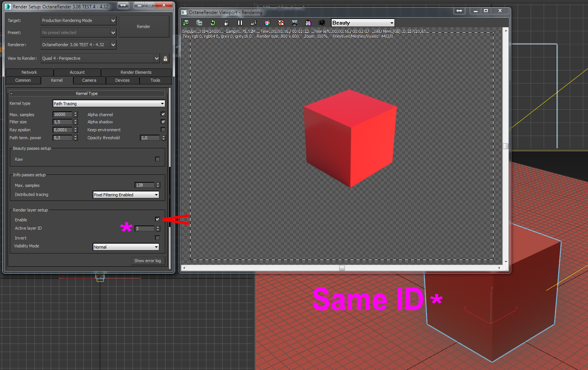588x370 pixels.
Task: Open the Visibility Mode dropdown
Action: (126, 247)
